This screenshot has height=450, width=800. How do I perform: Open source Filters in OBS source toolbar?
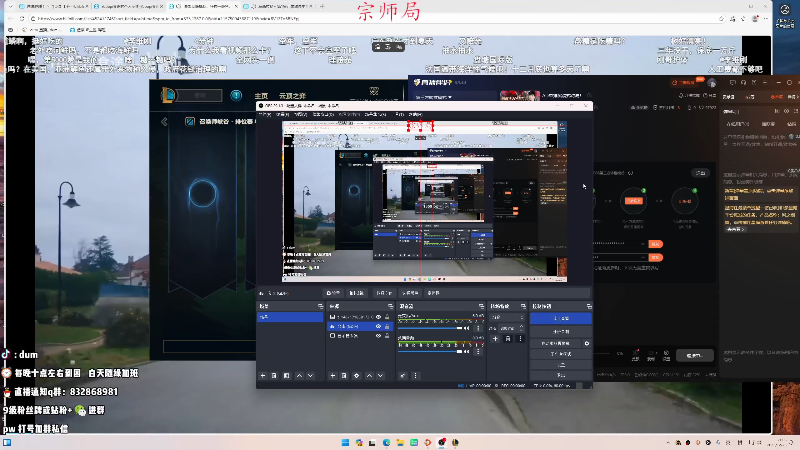[x=356, y=293]
